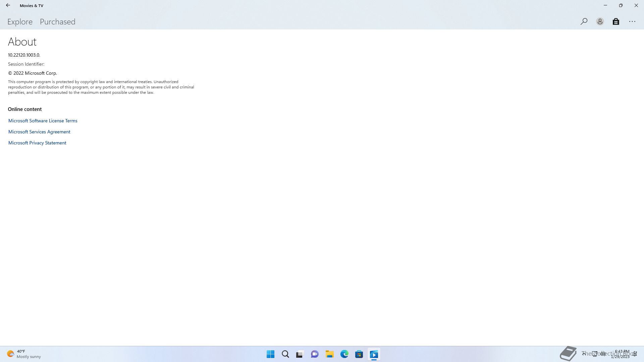Open the more options ellipsis menu

[x=632, y=21]
